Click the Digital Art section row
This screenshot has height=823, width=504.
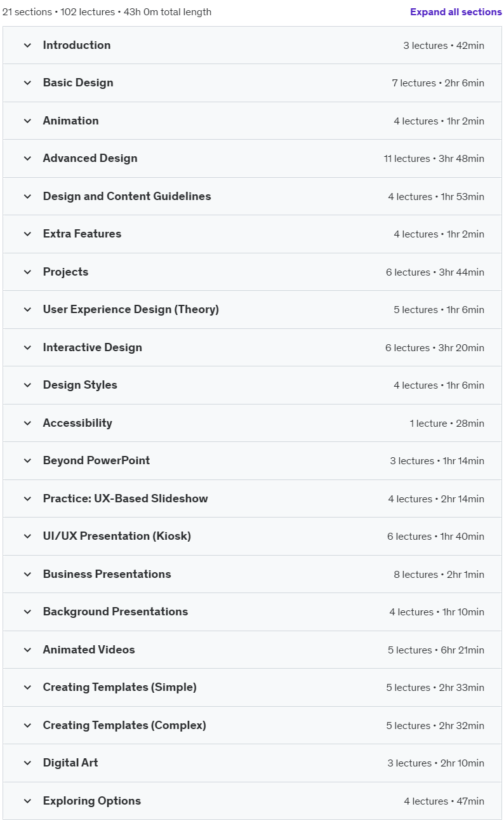[x=252, y=763]
